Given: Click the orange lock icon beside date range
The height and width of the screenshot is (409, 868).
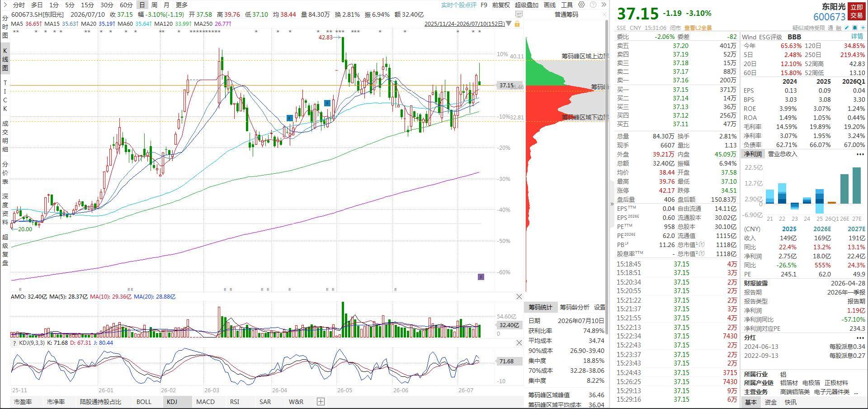Looking at the screenshot, I should coord(517,24).
